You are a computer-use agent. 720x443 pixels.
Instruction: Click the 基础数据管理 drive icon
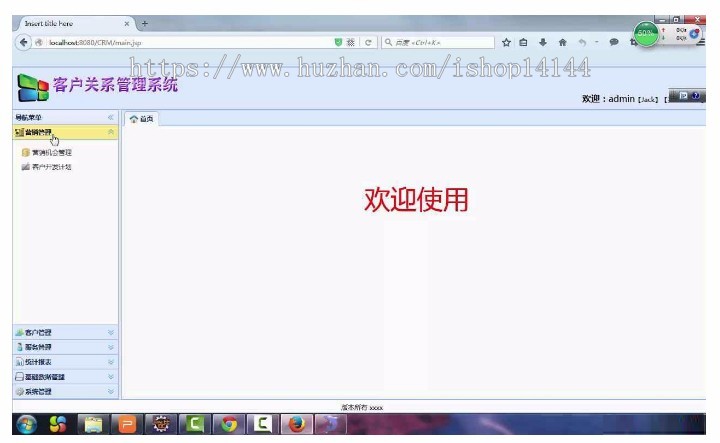pos(19,377)
